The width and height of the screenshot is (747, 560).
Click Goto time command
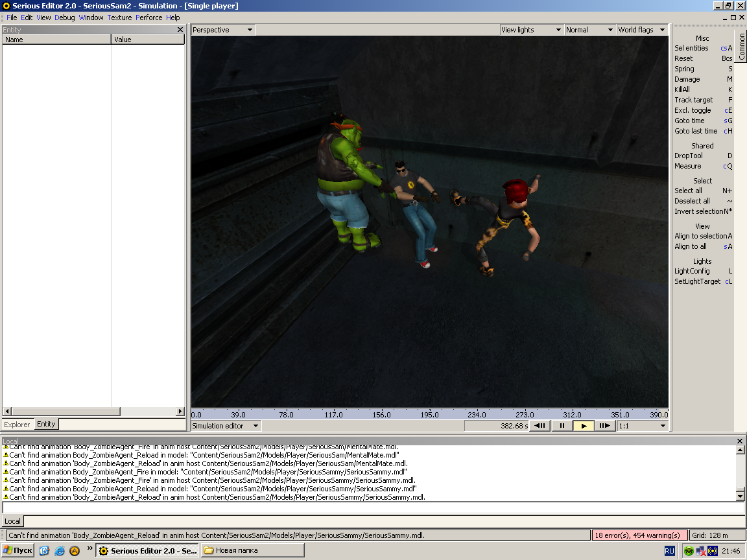click(x=703, y=121)
